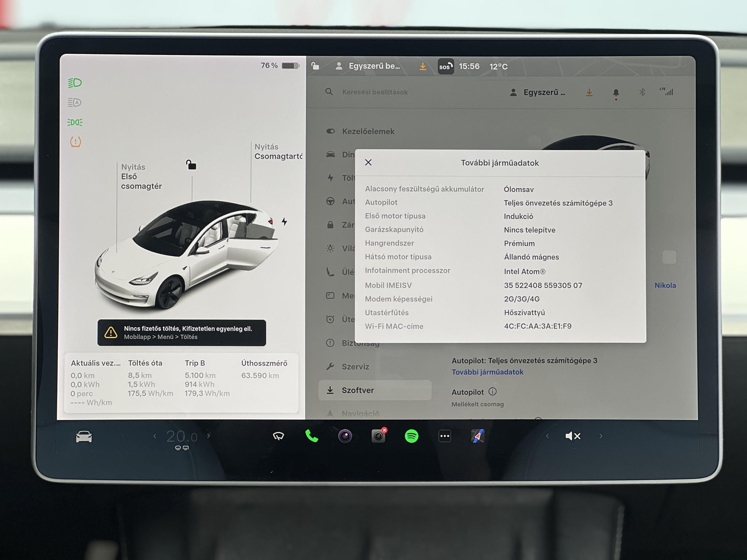Screen dimensions: 747x560
Task: Open the phone app icon
Action: [x=312, y=436]
